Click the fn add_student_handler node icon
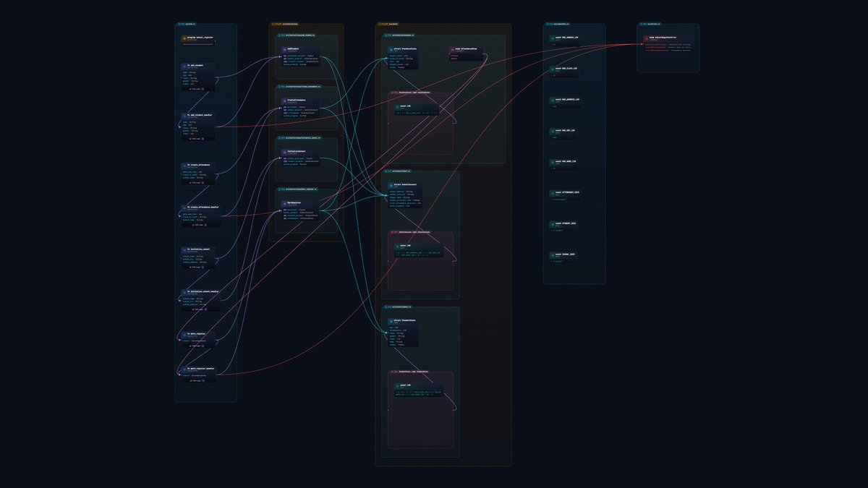Image resolution: width=868 pixels, height=488 pixels. coord(184,115)
